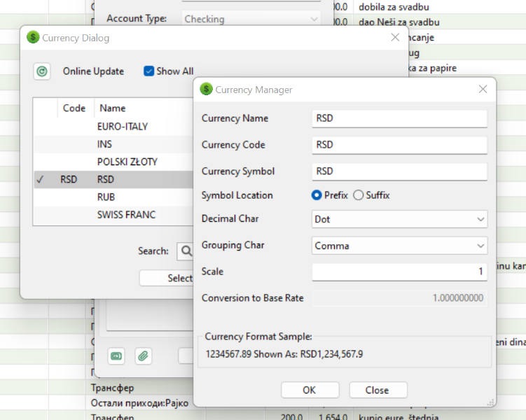
Task: Click the Online Update label
Action: [93, 71]
